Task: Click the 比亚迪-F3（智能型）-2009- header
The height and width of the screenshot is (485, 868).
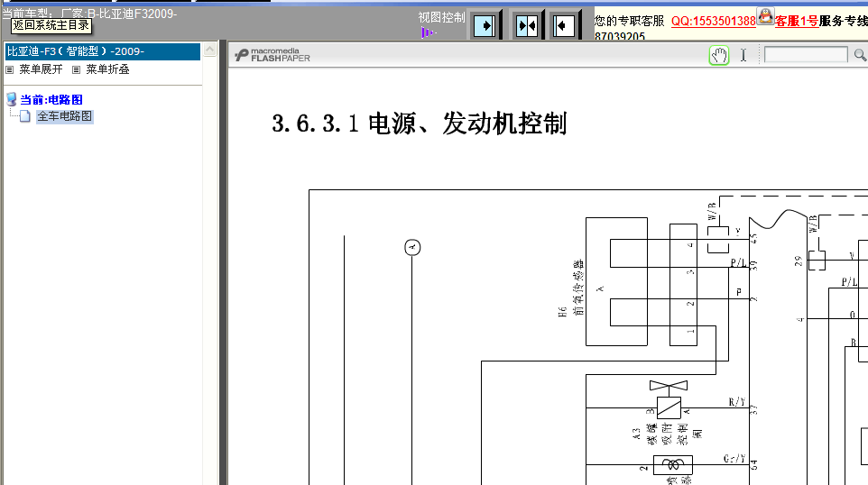Action: pos(103,51)
